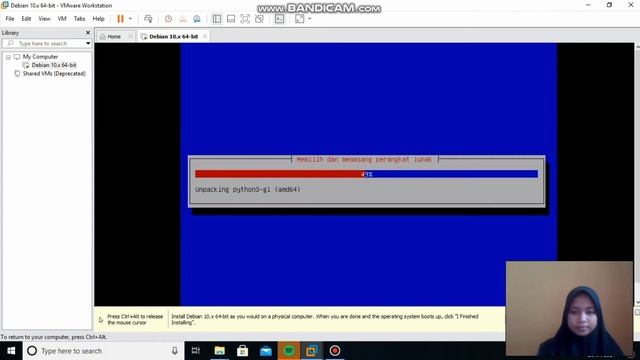Open the Windows Start menu

pos(11,351)
